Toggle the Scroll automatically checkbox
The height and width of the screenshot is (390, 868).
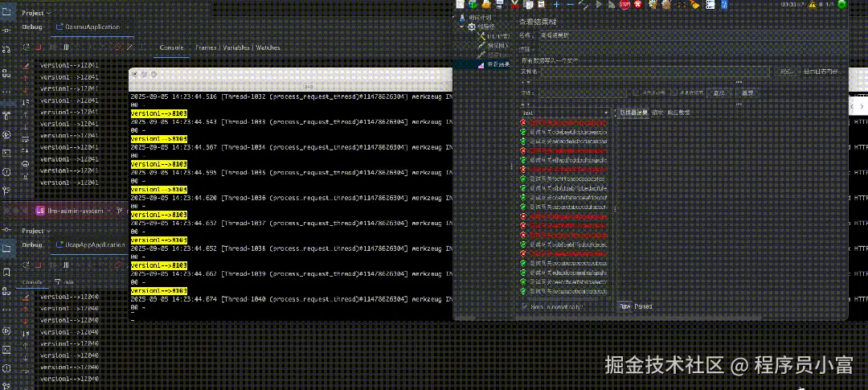pyautogui.click(x=525, y=306)
